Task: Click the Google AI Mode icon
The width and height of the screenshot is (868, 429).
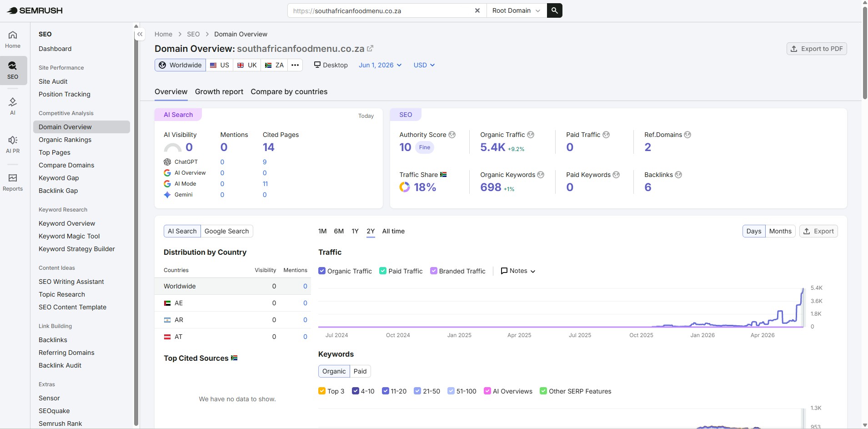Action: [x=167, y=184]
